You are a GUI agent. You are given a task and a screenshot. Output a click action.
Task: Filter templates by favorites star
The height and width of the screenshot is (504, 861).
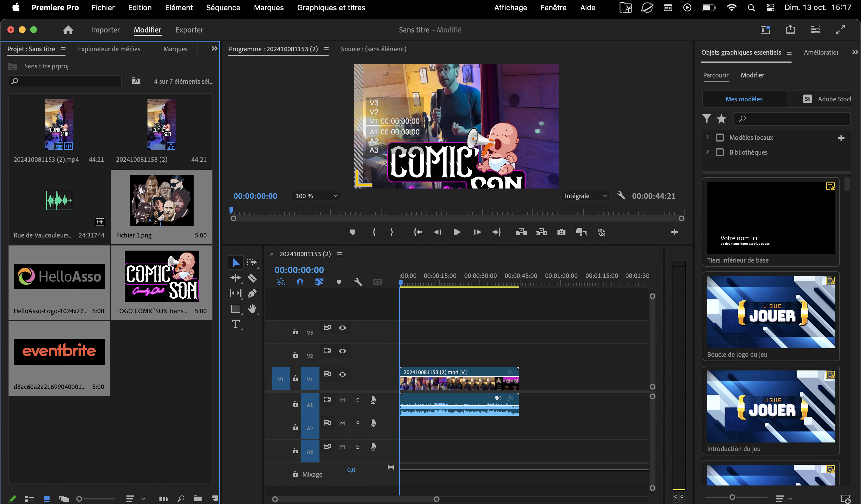[721, 118]
